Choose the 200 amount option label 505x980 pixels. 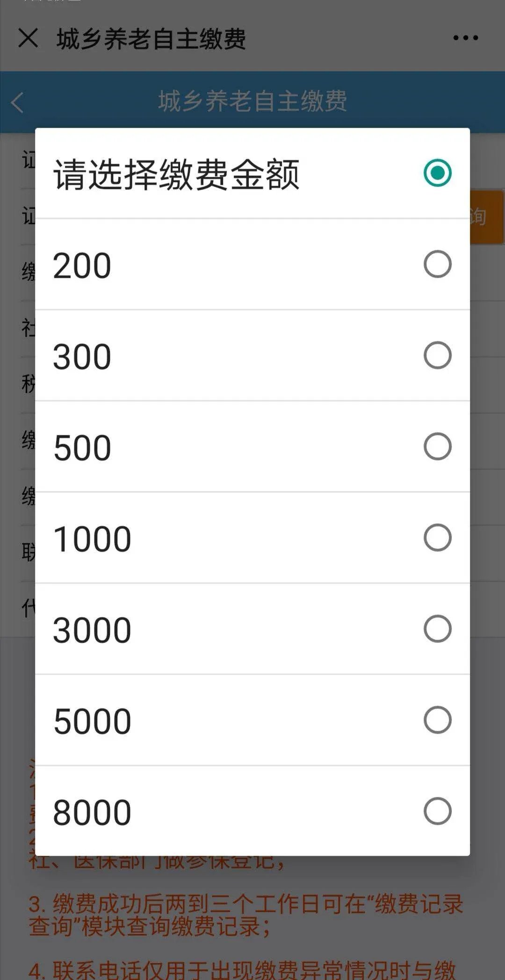(82, 266)
